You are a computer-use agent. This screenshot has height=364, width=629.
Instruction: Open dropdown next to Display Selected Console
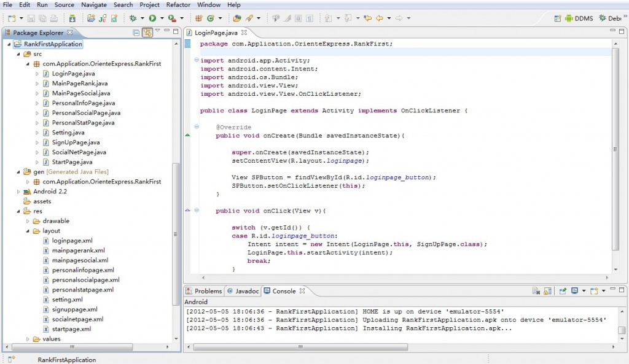584,292
